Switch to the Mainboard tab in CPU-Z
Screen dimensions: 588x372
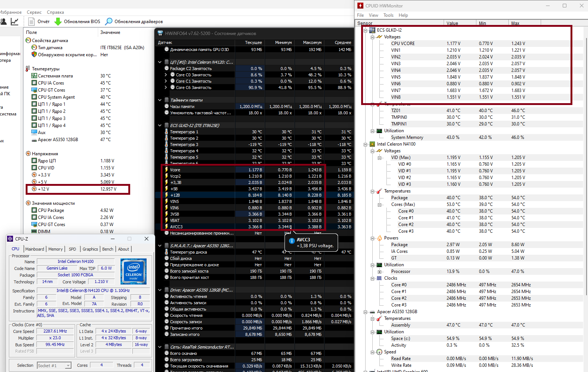click(35, 249)
